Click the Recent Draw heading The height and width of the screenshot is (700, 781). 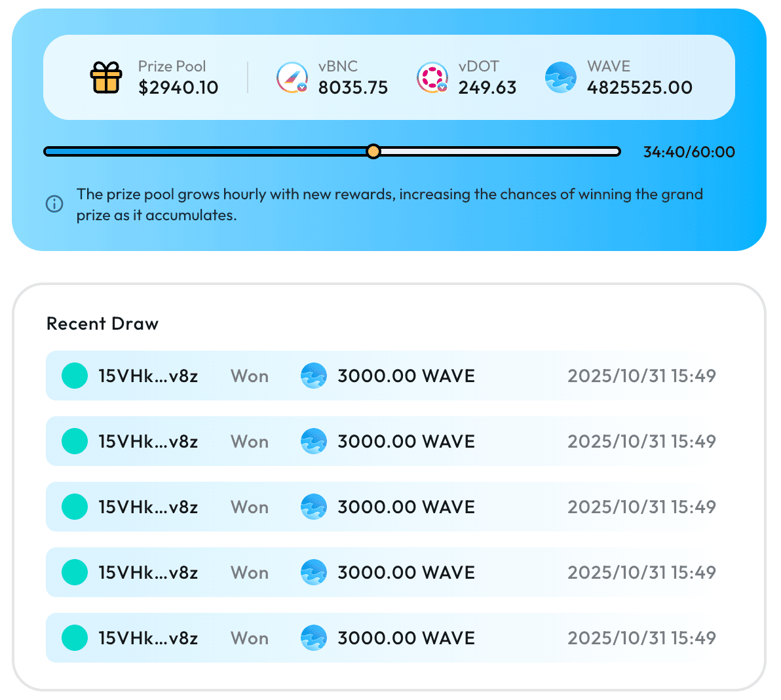click(x=103, y=324)
